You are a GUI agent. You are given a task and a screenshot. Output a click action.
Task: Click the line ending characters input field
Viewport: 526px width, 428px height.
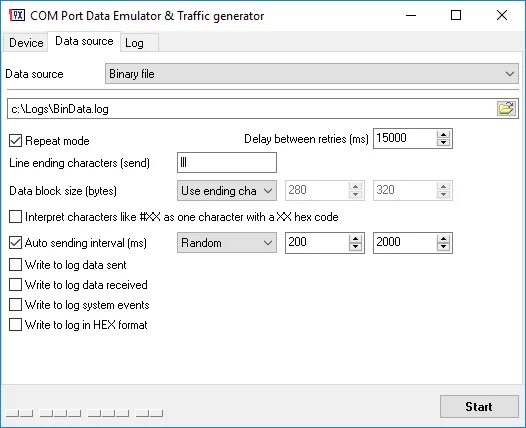click(x=227, y=163)
